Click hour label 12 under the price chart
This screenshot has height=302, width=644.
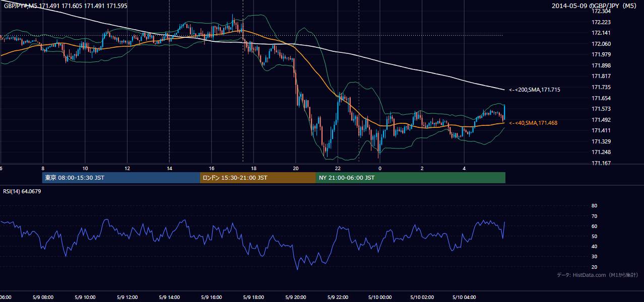click(x=127, y=169)
